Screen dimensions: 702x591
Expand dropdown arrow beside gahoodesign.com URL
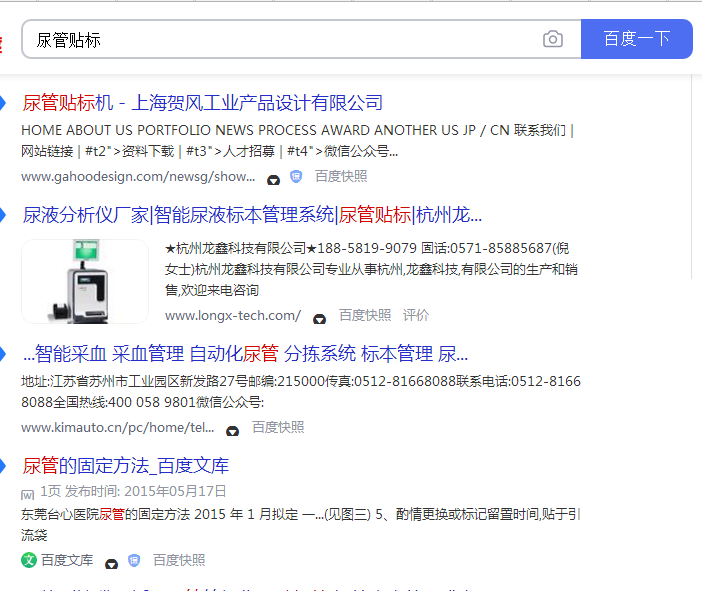pyautogui.click(x=274, y=180)
